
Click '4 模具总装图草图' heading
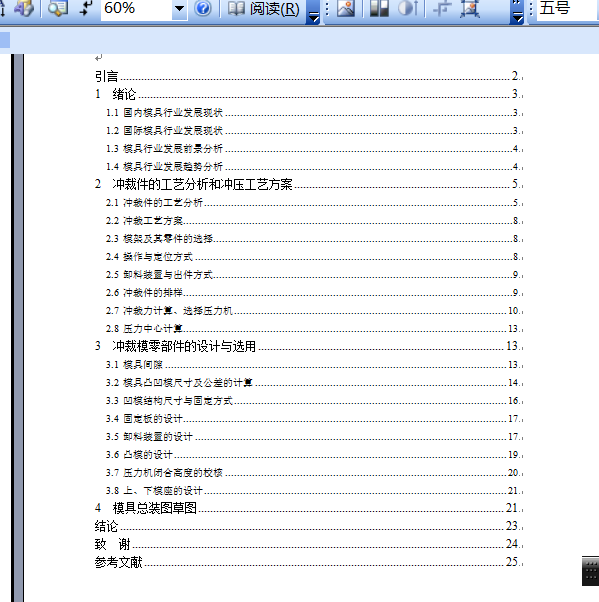pos(309,508)
